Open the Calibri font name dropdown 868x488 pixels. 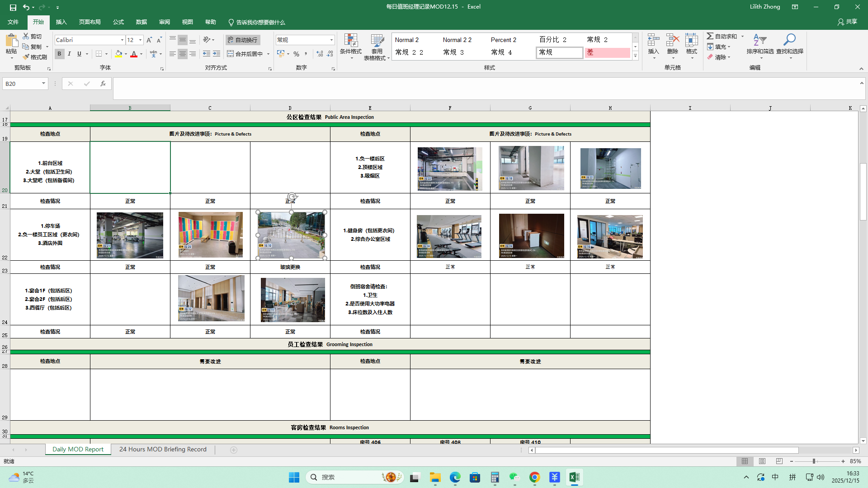(122, 40)
